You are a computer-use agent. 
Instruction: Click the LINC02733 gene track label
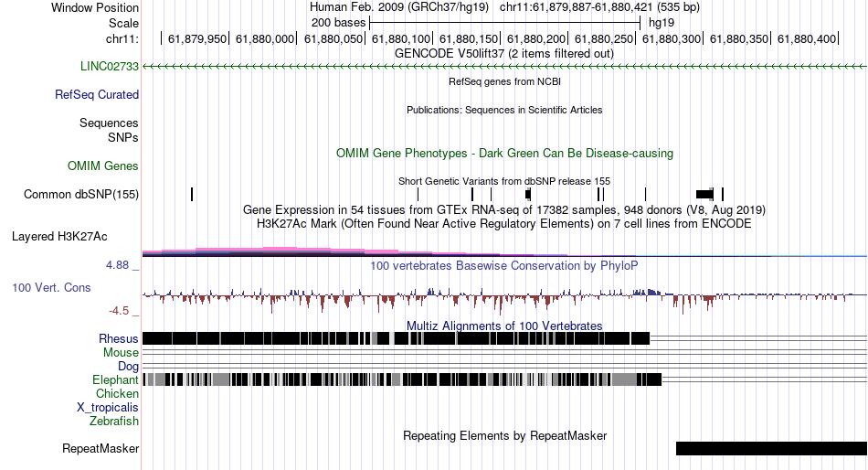click(x=109, y=67)
